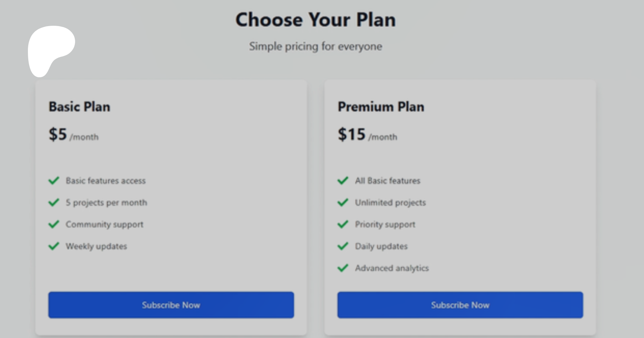Subscribe to the Premium Plan
This screenshot has height=338, width=644.
[x=460, y=305]
